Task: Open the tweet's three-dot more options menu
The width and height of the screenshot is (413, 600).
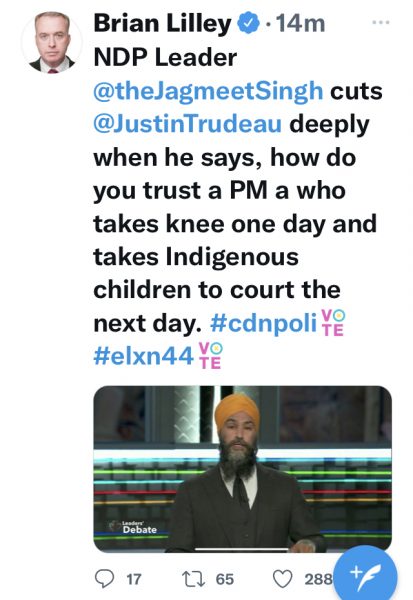Action: [380, 22]
